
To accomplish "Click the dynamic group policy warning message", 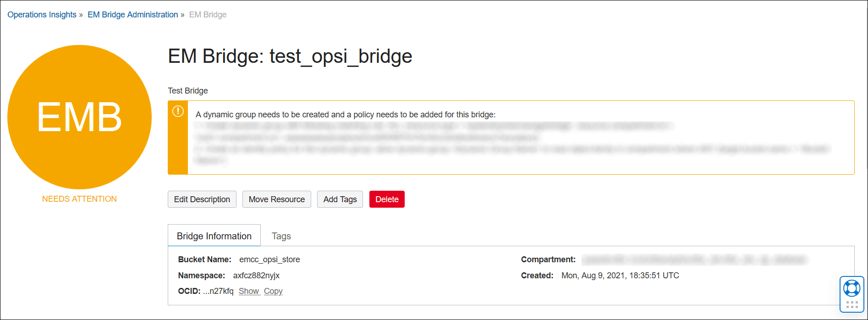I will [x=346, y=115].
